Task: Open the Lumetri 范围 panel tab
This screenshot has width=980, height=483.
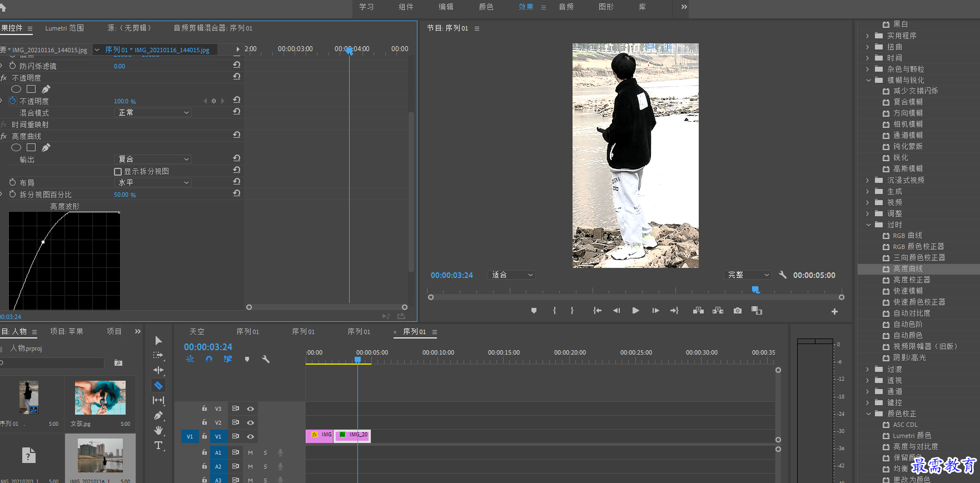Action: (x=64, y=28)
